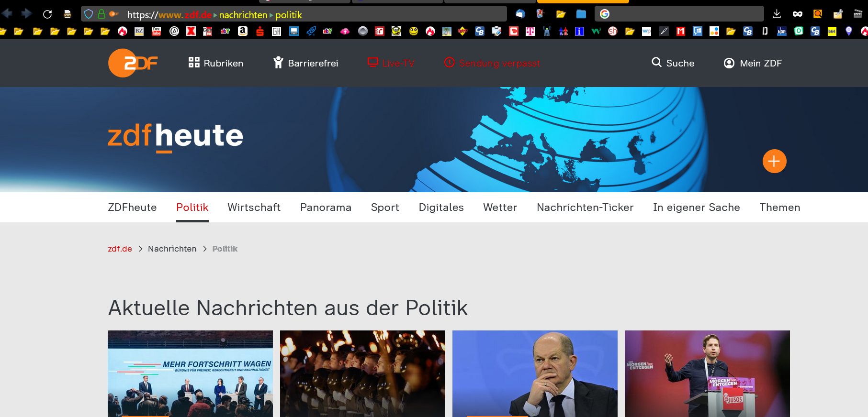Click the green padlock security icon
Screen dimensions: 868x417
[101, 14]
